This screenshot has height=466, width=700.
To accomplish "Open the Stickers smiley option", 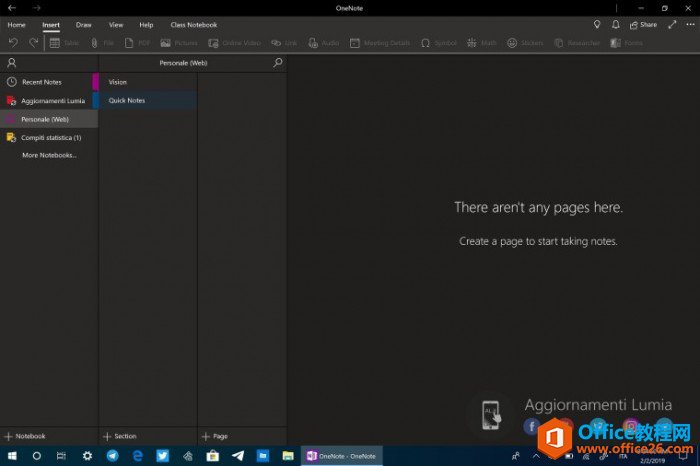I will (525, 43).
